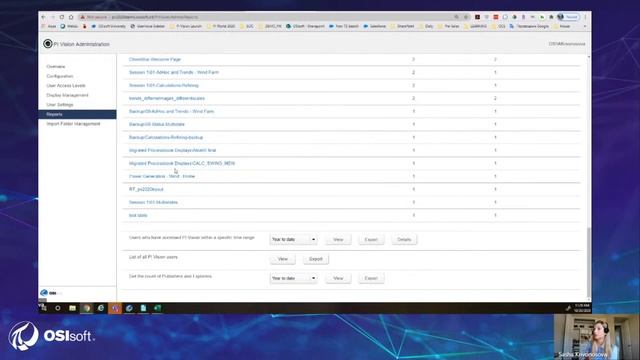Export the list of all PI Vision users
640x360 pixels.
[x=316, y=259]
